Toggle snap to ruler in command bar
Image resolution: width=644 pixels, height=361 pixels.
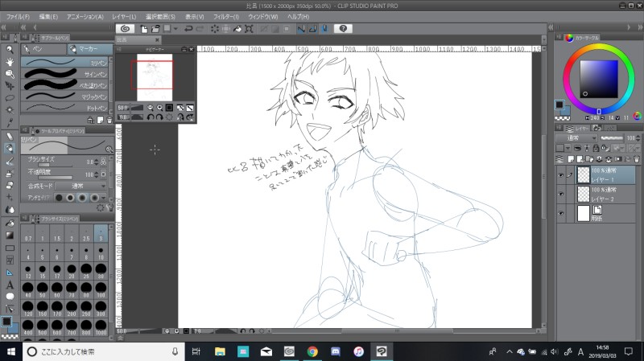(301, 29)
